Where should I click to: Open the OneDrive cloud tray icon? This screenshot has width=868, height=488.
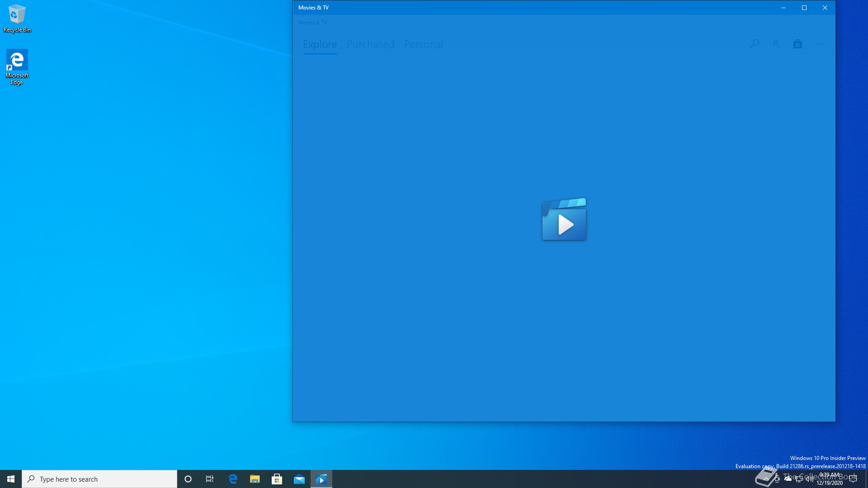(788, 479)
